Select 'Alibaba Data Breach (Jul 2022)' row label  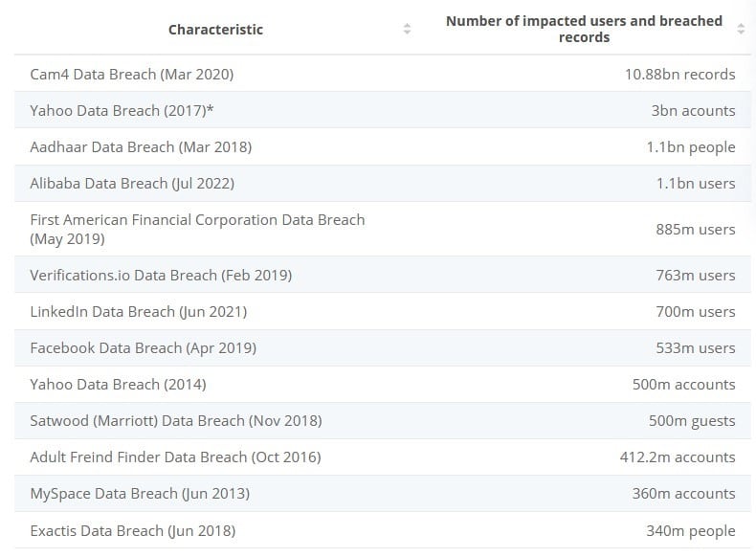(x=132, y=183)
